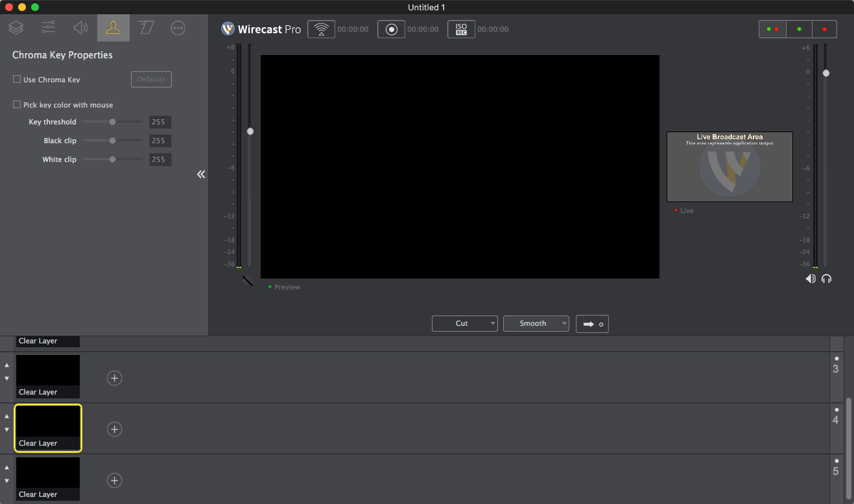Add a shot to layer 4
This screenshot has height=504, width=854.
coord(114,429)
